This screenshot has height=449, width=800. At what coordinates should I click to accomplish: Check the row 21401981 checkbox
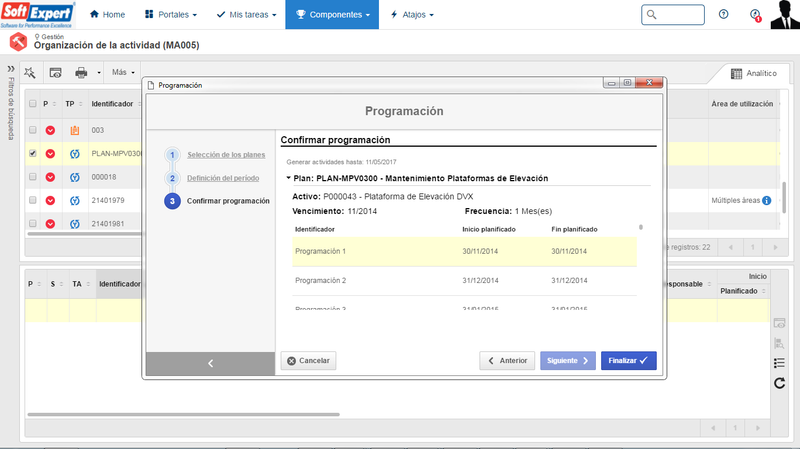(33, 223)
